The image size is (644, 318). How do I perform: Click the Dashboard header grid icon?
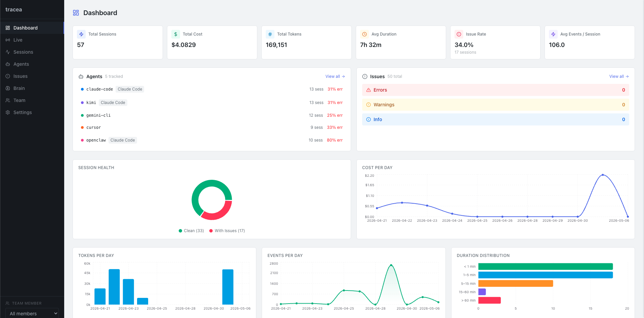click(76, 13)
